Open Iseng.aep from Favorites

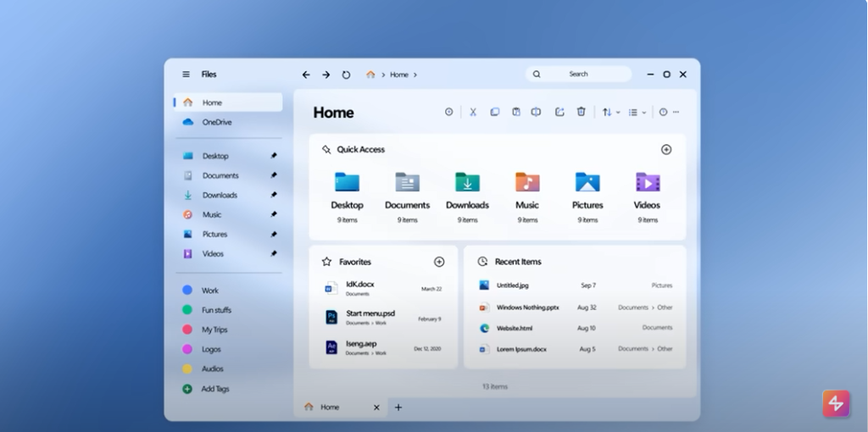click(383, 347)
